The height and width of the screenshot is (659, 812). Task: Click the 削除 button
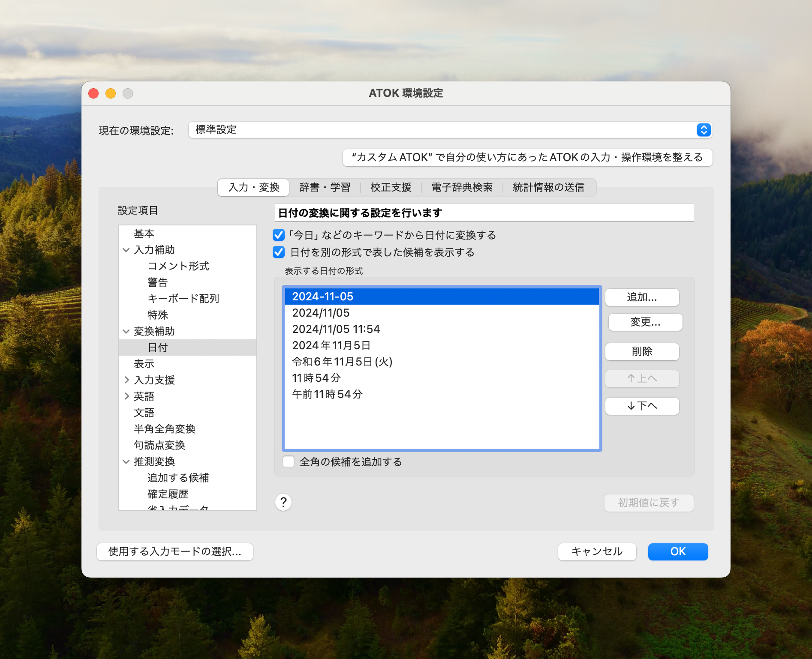pos(642,352)
